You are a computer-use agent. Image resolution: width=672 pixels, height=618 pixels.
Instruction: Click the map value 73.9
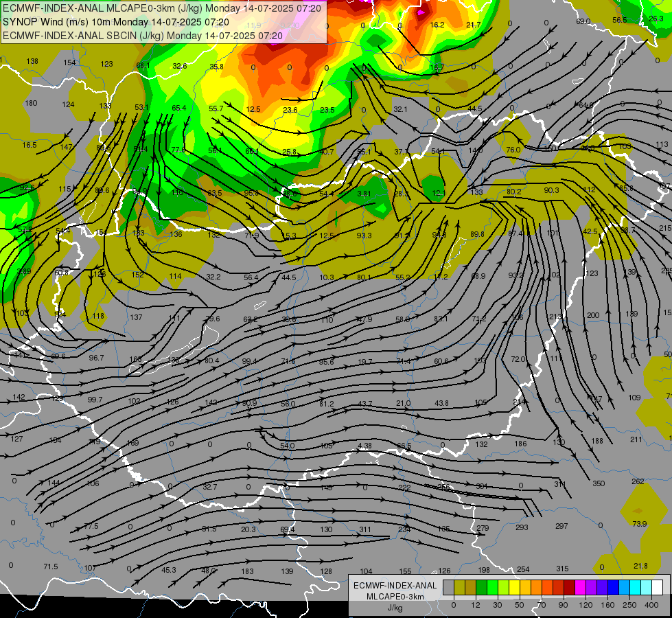[640, 524]
